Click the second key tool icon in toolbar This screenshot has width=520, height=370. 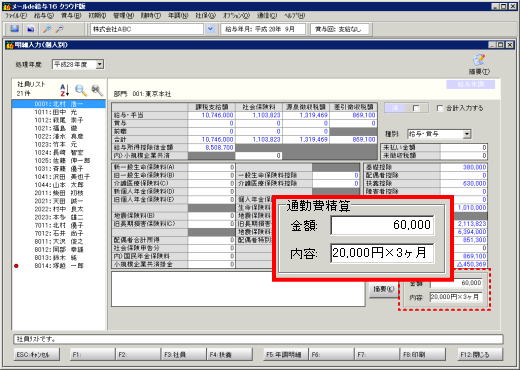click(x=59, y=29)
